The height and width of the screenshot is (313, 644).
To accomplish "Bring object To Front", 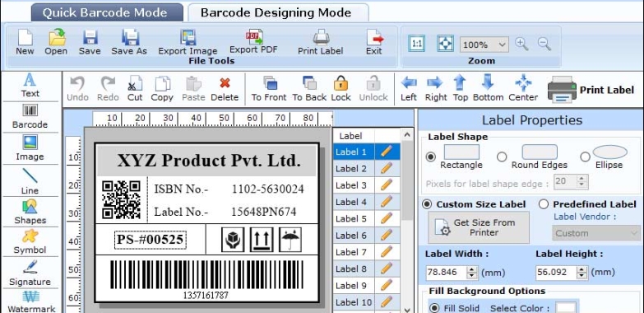I will tap(269, 89).
